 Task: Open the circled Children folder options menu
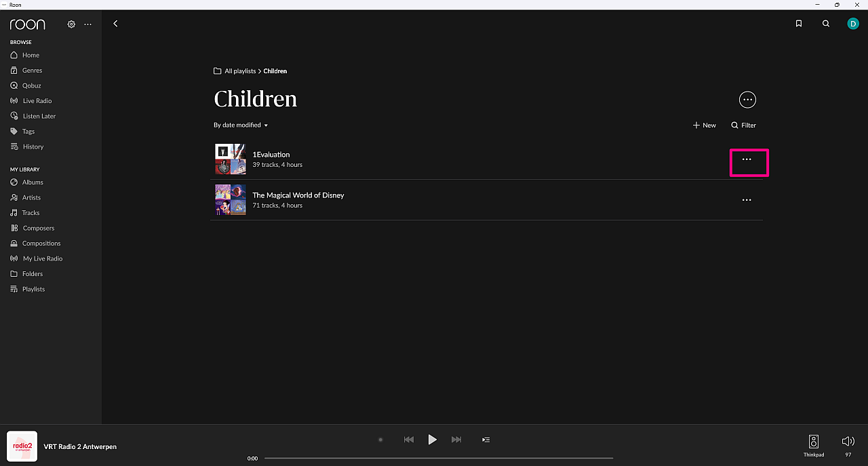coord(747,100)
